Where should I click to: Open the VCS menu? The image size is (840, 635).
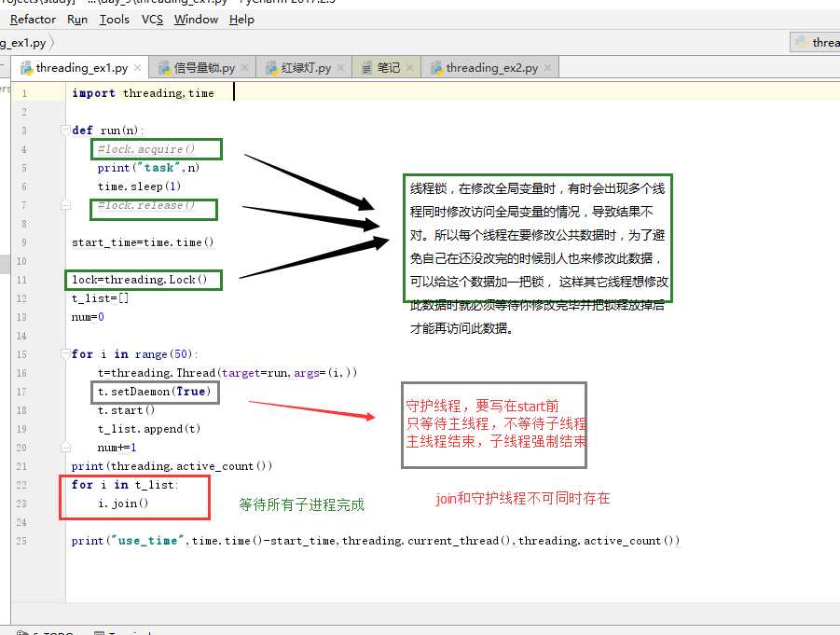click(x=152, y=20)
